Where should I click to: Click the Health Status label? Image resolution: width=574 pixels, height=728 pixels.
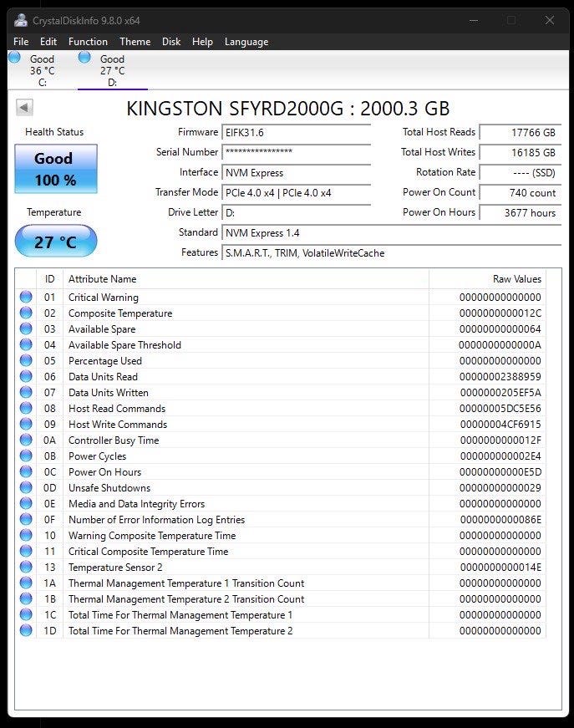(x=54, y=132)
